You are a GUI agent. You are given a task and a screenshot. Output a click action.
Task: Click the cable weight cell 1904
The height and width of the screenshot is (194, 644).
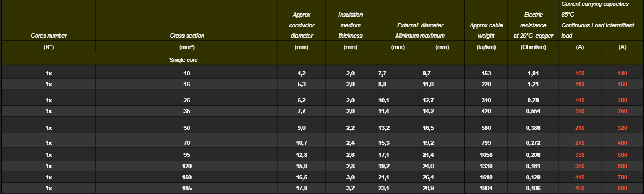click(486, 188)
